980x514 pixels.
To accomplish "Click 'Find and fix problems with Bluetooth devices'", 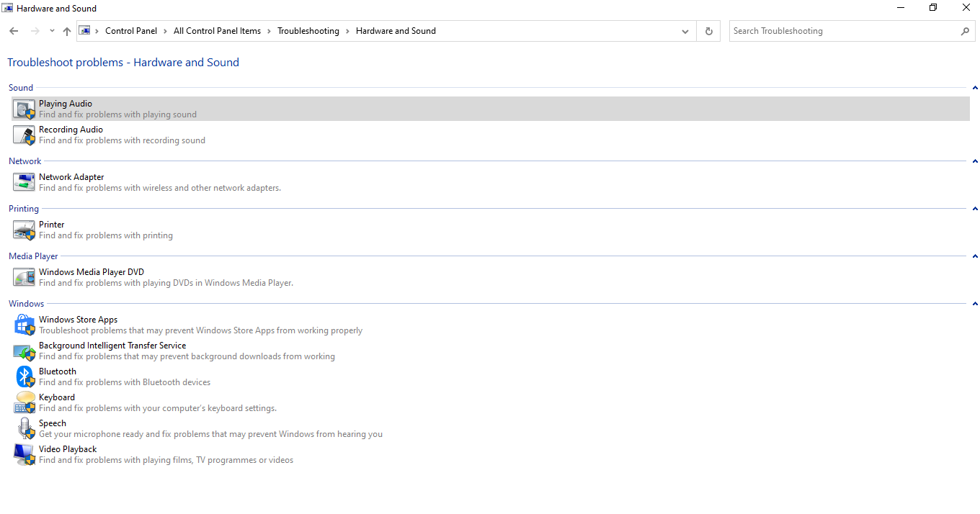I will pyautogui.click(x=125, y=382).
